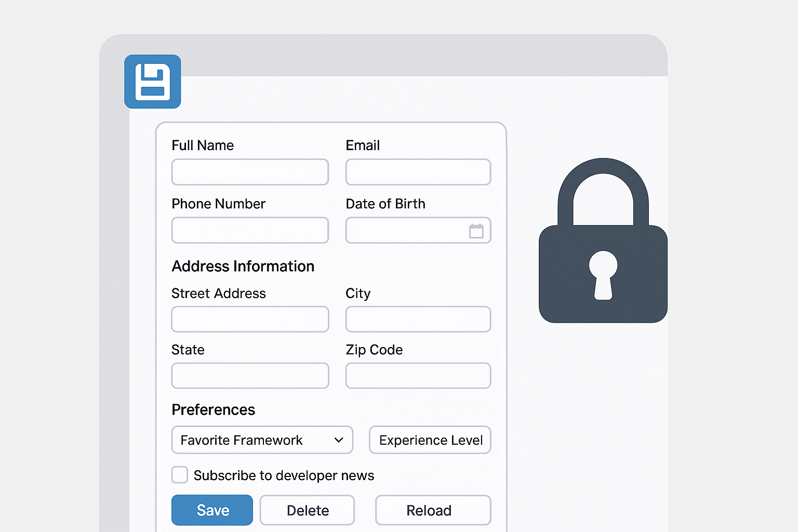Image resolution: width=798 pixels, height=532 pixels.
Task: Select the Email text box
Action: pos(418,172)
